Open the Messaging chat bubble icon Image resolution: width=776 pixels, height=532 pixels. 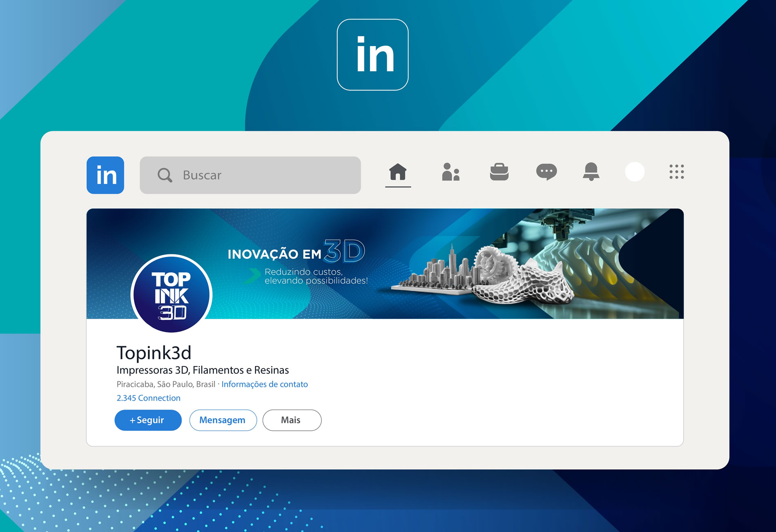coord(546,172)
